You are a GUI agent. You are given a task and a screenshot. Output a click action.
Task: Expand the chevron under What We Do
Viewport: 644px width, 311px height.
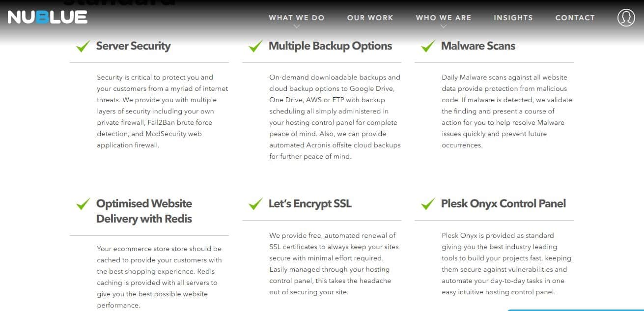tap(296, 27)
